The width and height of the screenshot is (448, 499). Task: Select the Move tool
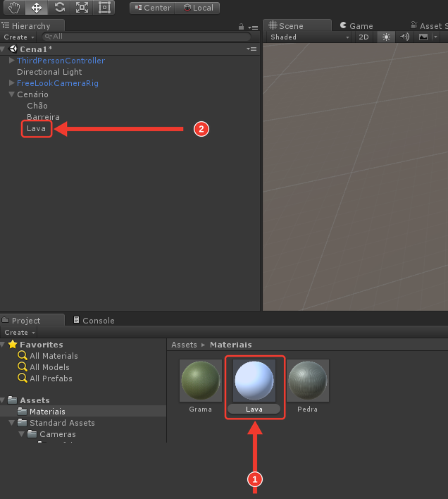(37, 8)
